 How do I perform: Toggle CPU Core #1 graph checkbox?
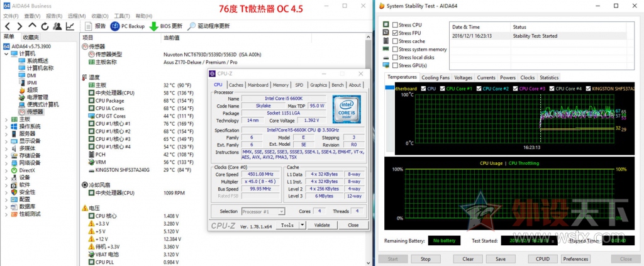click(442, 88)
